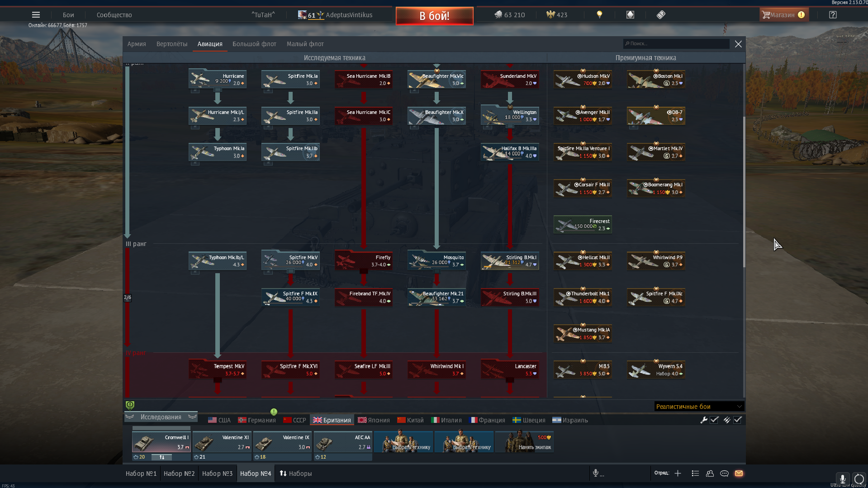Open the Наборы presets button
Image resolution: width=868 pixels, height=488 pixels.
point(296,474)
